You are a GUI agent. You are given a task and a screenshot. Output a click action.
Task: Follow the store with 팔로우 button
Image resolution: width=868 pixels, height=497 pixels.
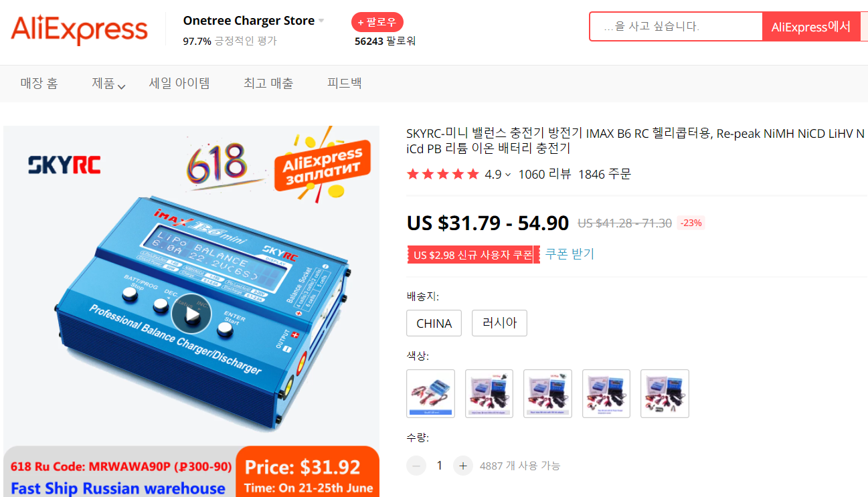pyautogui.click(x=377, y=22)
